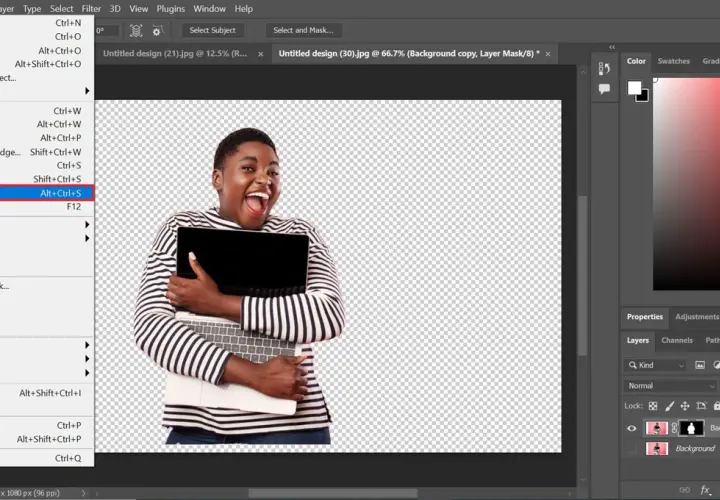
Task: Switch to the Swatches tab
Action: coord(673,61)
